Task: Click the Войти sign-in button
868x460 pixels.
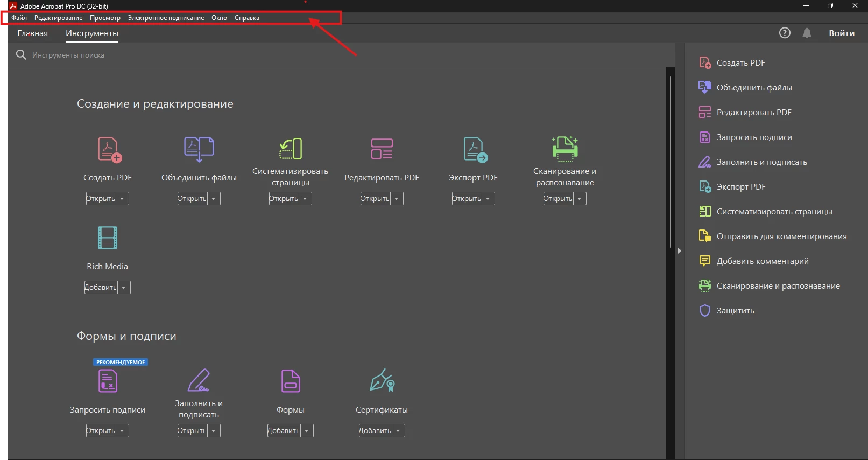Action: [842, 33]
